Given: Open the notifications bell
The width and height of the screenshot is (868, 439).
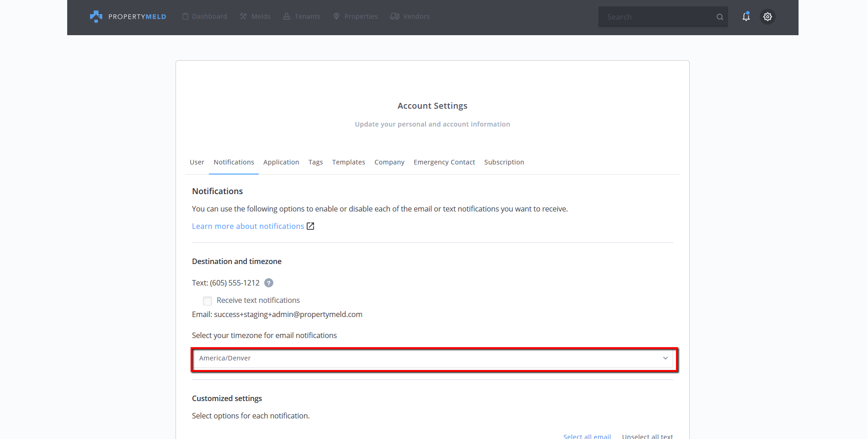Looking at the screenshot, I should click(746, 16).
